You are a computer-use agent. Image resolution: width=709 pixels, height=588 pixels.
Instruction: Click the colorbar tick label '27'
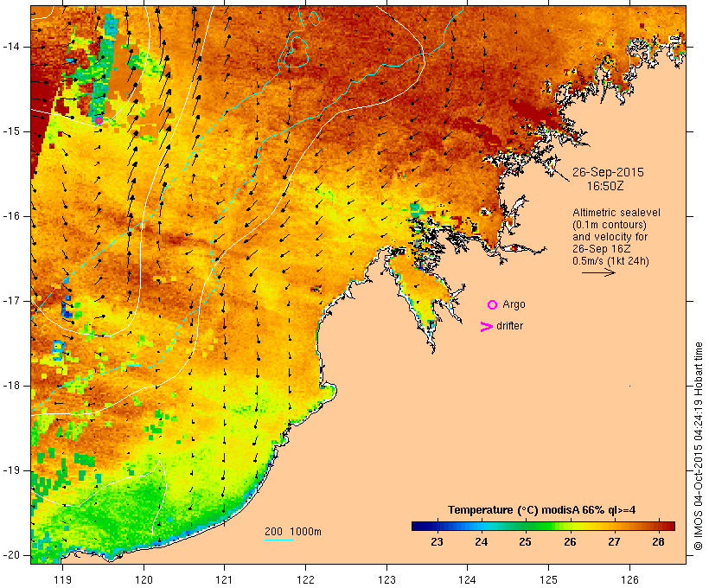pyautogui.click(x=614, y=541)
